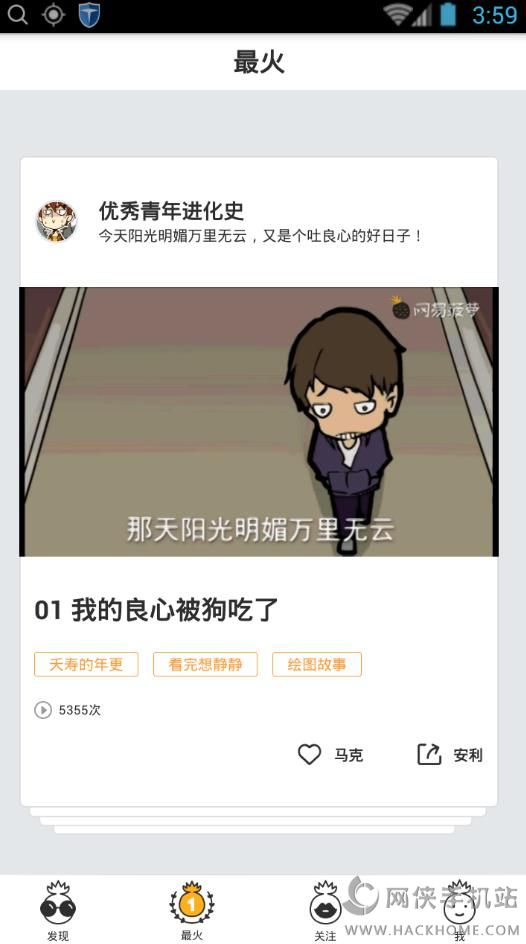Select the 看完想静静 tag
The image size is (526, 944).
click(205, 664)
